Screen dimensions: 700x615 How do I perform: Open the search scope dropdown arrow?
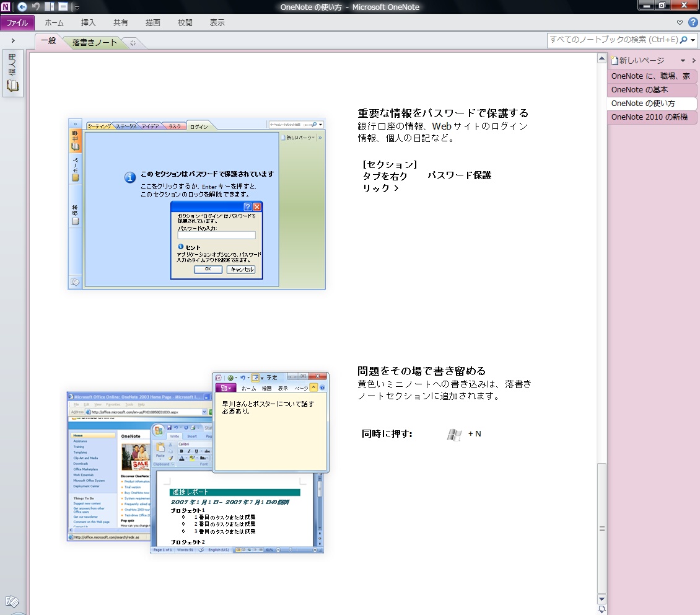(693, 40)
